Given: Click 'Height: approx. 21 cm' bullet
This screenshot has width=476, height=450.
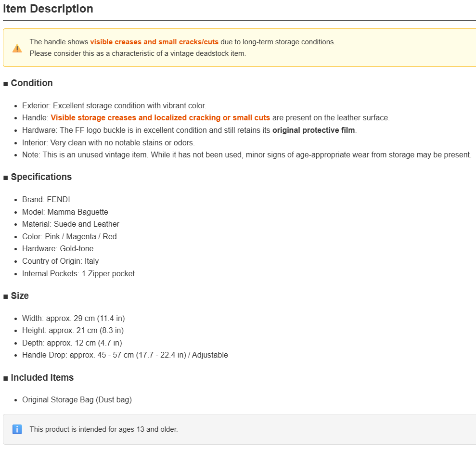Looking at the screenshot, I should (73, 330).
